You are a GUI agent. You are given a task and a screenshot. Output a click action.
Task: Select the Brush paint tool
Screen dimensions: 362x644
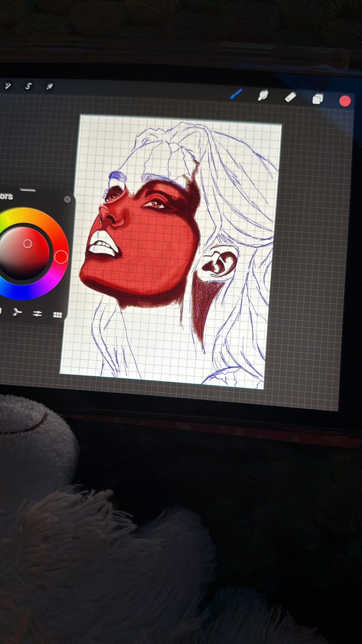(x=236, y=94)
